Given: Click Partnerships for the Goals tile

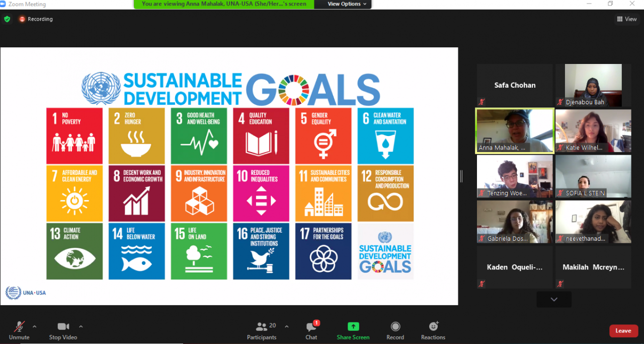Looking at the screenshot, I should click(x=324, y=251).
